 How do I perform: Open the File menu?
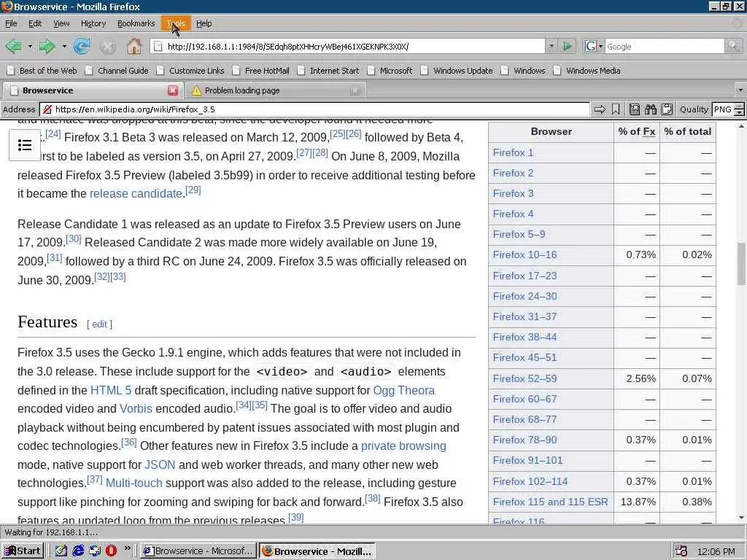pyautogui.click(x=11, y=23)
